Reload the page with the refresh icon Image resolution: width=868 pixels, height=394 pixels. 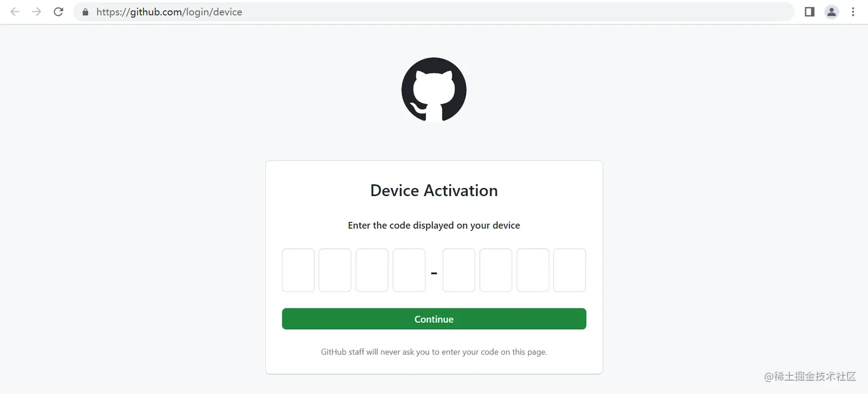tap(58, 11)
